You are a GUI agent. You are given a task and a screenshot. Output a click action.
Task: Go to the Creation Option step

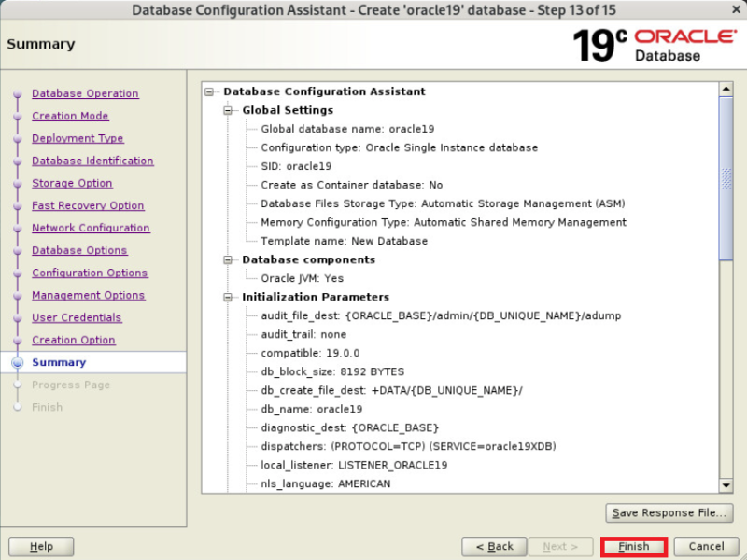[x=74, y=340]
